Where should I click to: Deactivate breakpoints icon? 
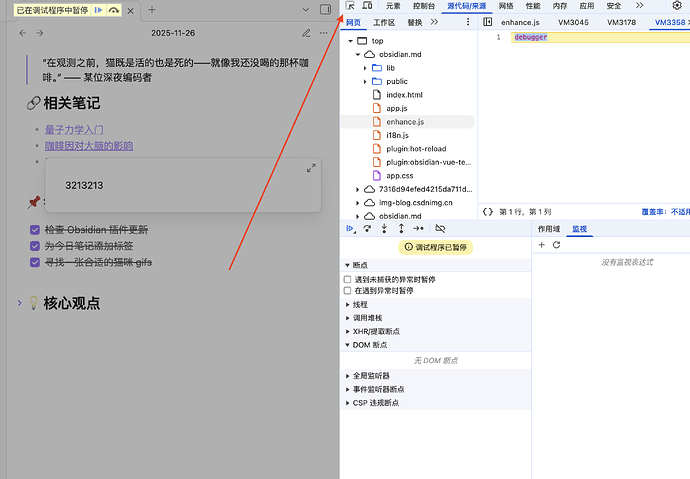[440, 228]
